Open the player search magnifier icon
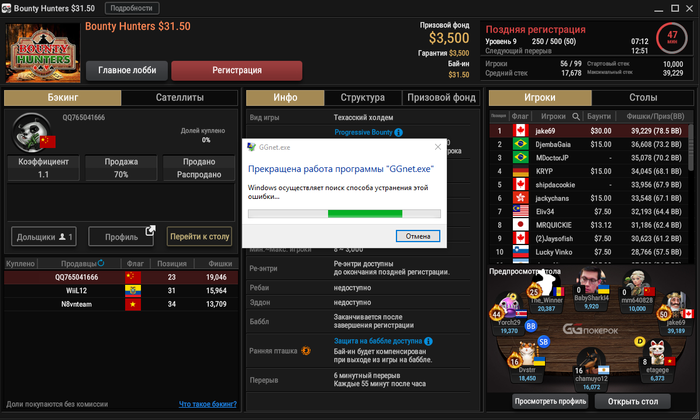The image size is (700, 420). click(576, 116)
